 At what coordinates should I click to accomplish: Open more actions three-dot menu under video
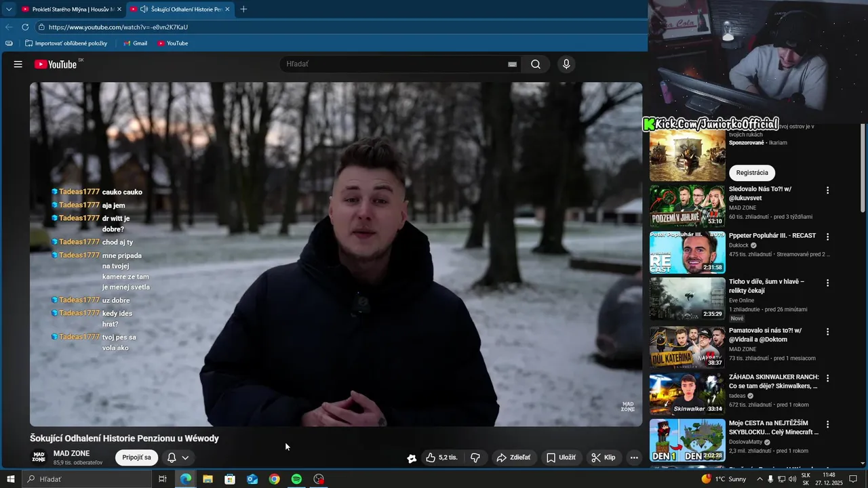point(634,457)
